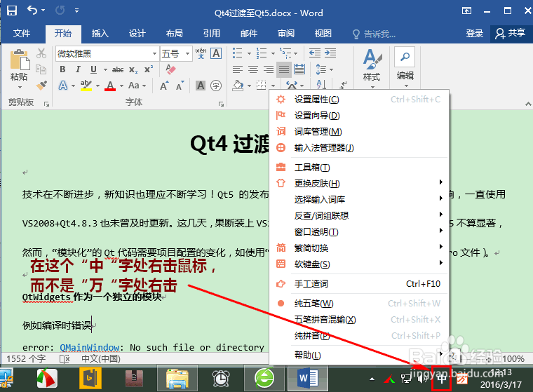Undo the last action
This screenshot has height=392, width=533.
pos(32,11)
